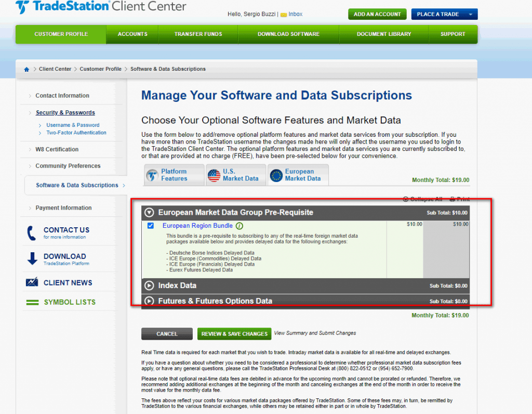Open the Place a Trade dropdown arrow

(x=471, y=14)
